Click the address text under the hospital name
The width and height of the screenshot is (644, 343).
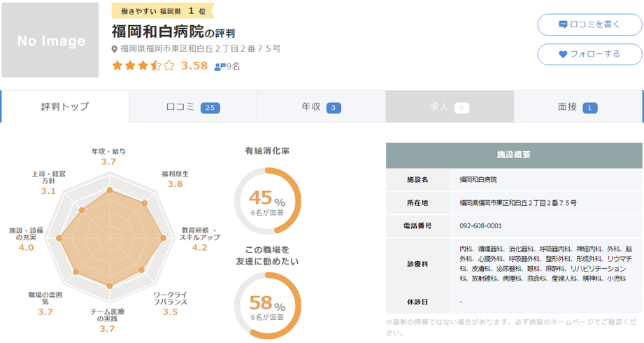201,49
